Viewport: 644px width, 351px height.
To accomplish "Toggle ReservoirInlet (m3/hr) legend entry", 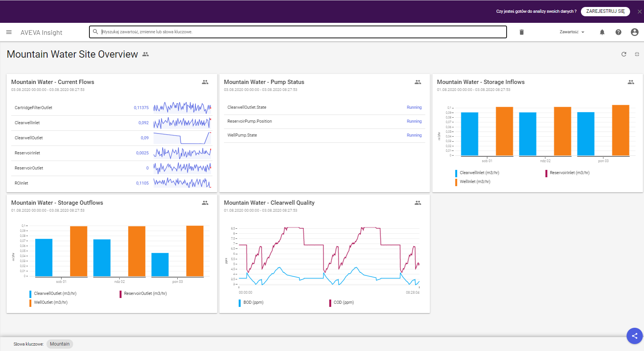I will pyautogui.click(x=567, y=173).
